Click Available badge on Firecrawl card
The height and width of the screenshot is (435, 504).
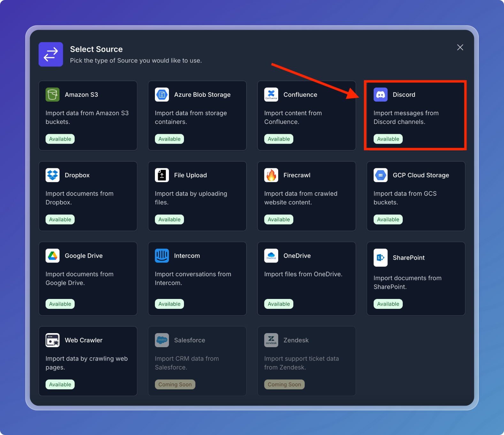tap(279, 219)
